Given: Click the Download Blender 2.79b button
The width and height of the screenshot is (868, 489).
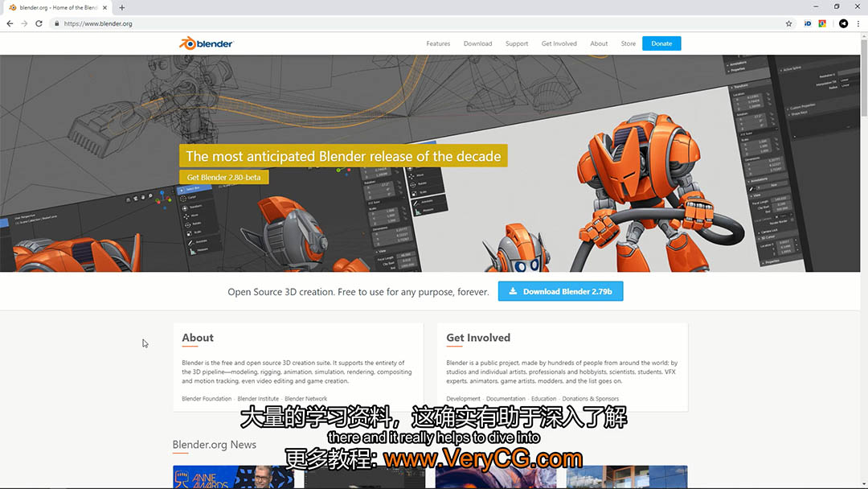Looking at the screenshot, I should coord(560,291).
